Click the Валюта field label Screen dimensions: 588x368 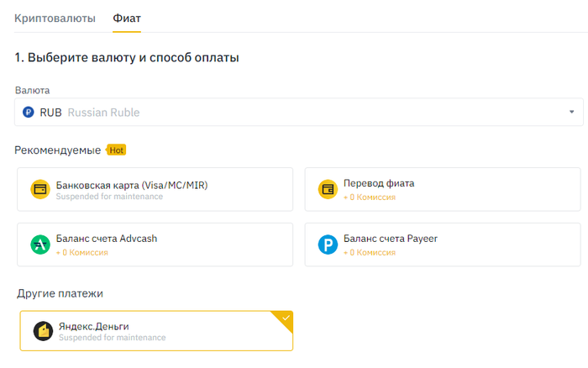click(32, 89)
